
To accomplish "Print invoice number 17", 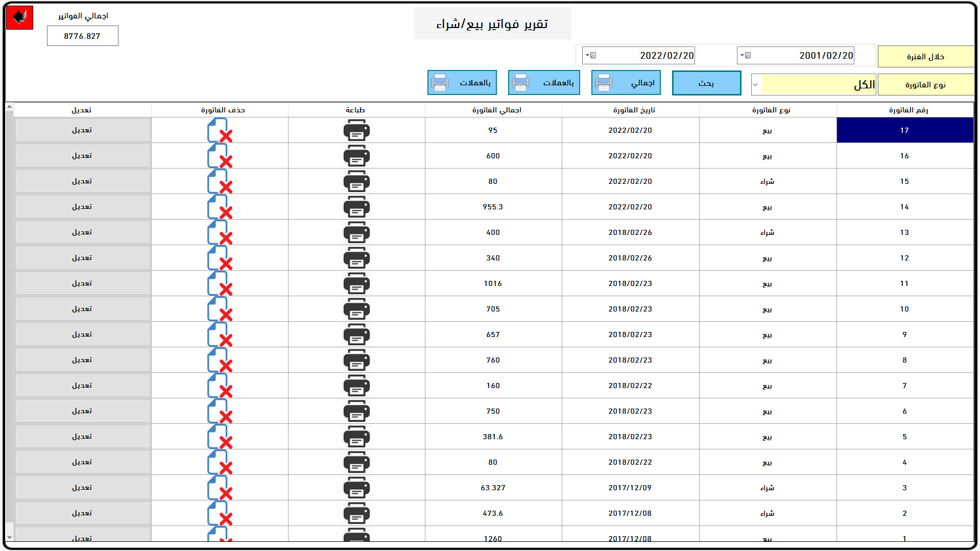I will pyautogui.click(x=356, y=130).
